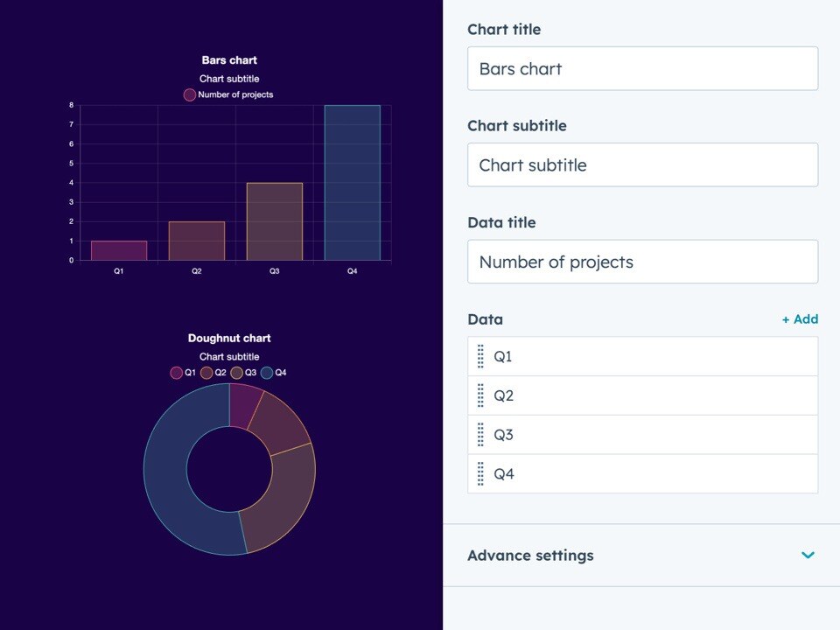Click the Q4 bar in Bars chart

click(x=352, y=182)
